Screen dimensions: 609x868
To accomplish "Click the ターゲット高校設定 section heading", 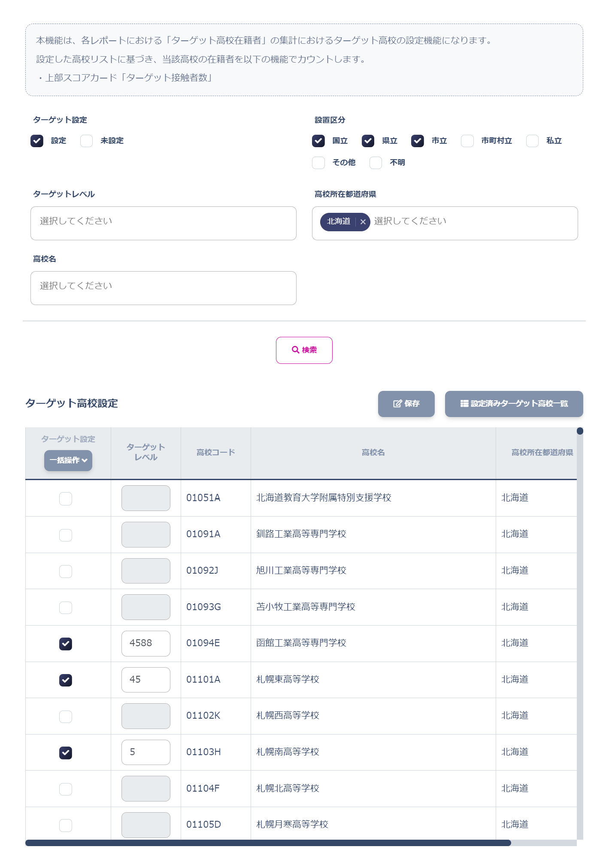I will tap(72, 403).
